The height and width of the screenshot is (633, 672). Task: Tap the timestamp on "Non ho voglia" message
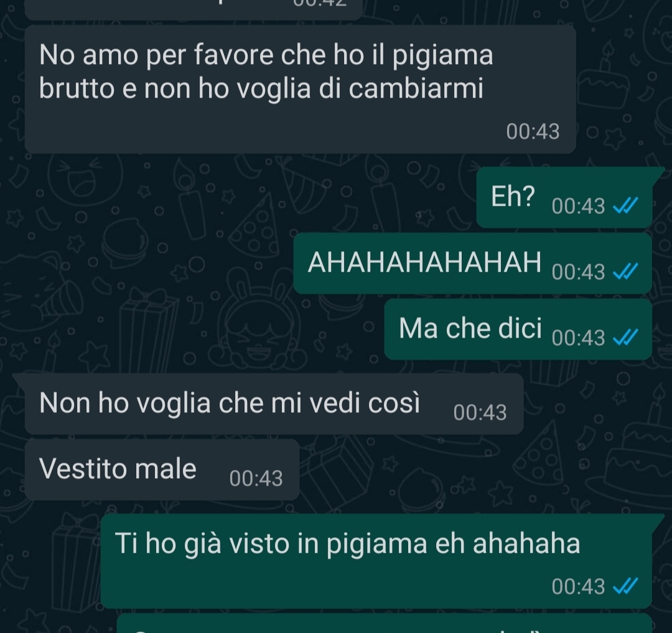click(x=480, y=412)
